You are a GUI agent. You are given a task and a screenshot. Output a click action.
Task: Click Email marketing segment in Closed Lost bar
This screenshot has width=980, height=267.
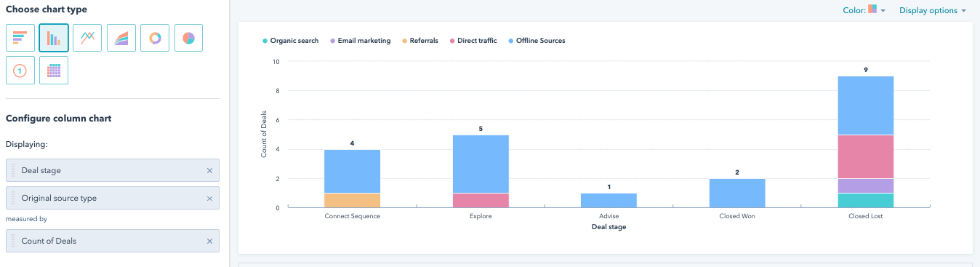pos(866,186)
